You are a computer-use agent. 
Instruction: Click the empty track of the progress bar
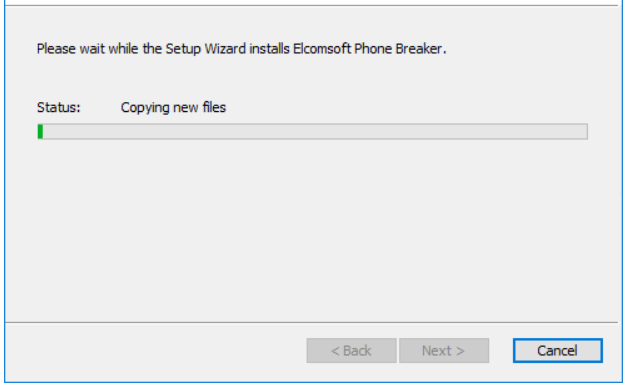(x=315, y=132)
